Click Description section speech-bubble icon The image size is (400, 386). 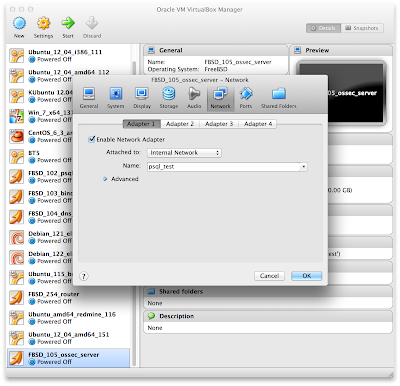152,316
